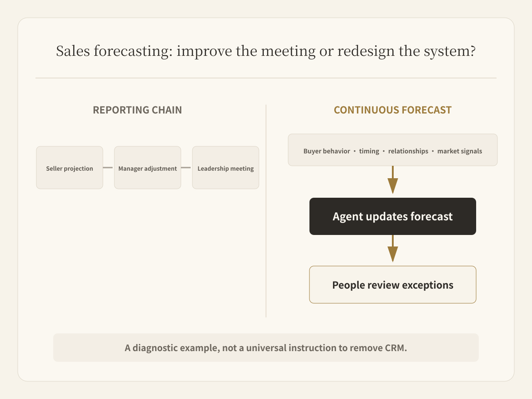
Task: Click the timing signal label
Action: 369,151
